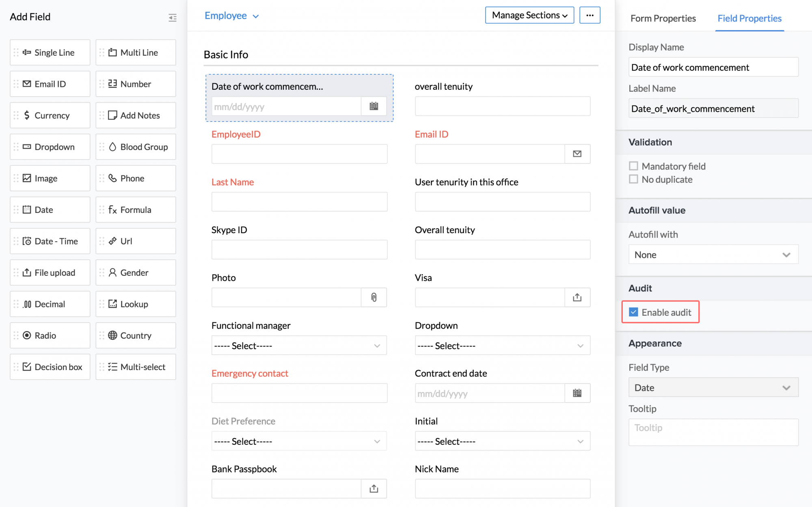This screenshot has width=812, height=507.
Task: Open the Autofill with None dropdown
Action: tap(713, 255)
